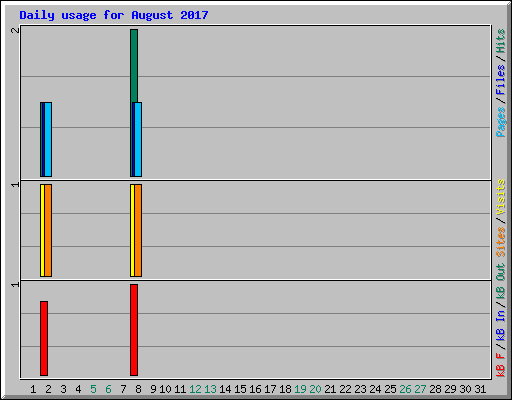This screenshot has width=512, height=400.
Task: Click the 'Hits' legend label
Action: (501, 41)
